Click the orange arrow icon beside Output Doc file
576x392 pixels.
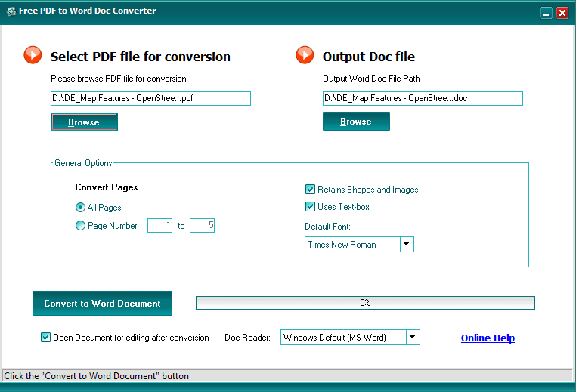pyautogui.click(x=304, y=55)
